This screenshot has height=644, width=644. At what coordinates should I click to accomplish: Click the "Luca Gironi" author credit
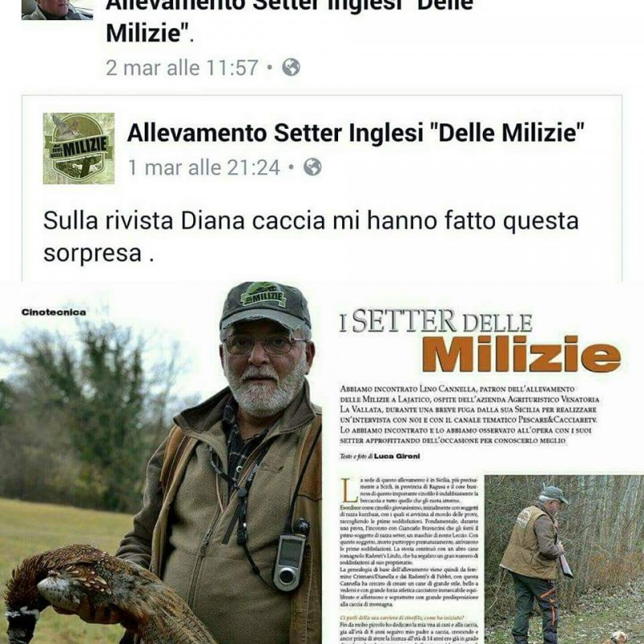coord(397,456)
